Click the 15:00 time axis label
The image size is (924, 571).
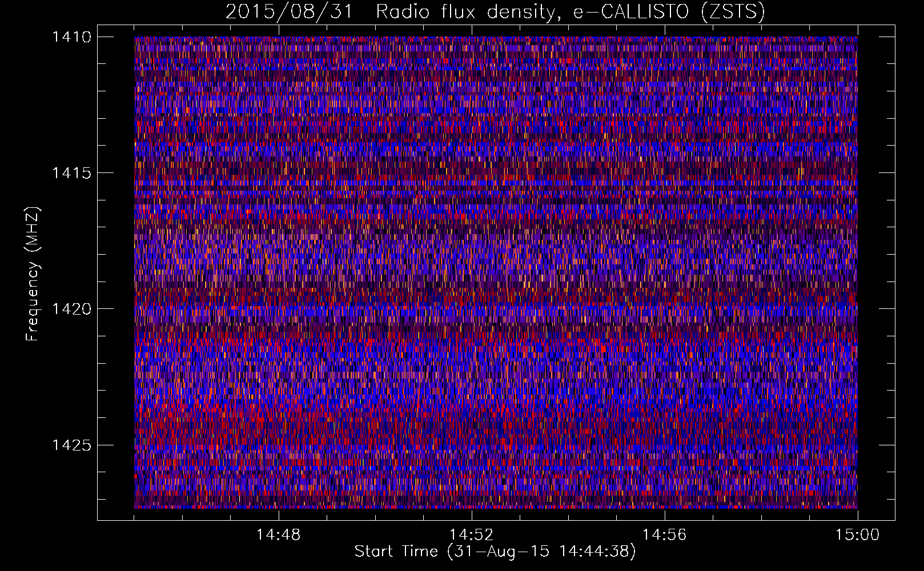point(858,535)
